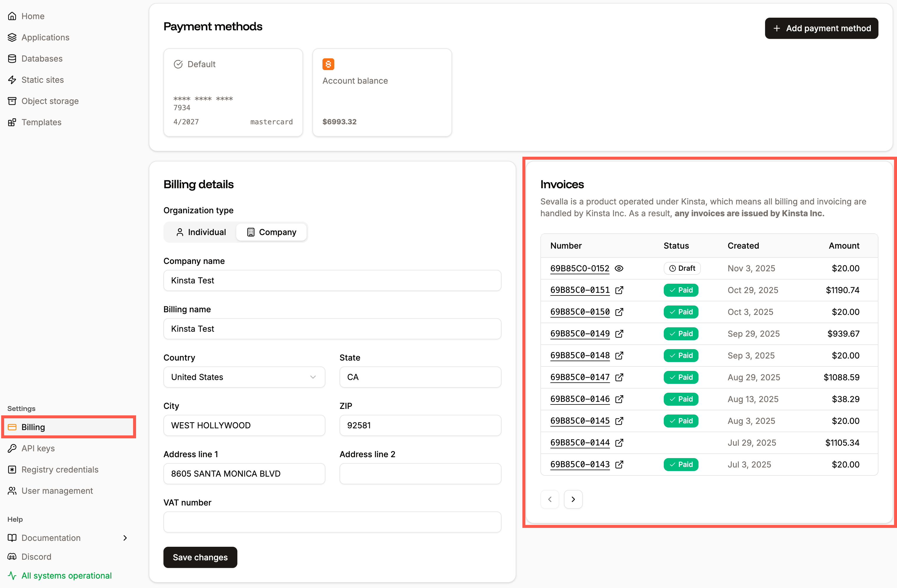
Task: Select the Templates icon
Action: 12,122
